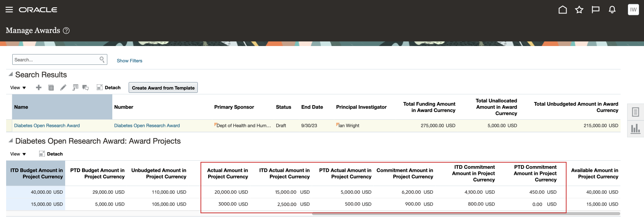Screen dimensions: 644x224
Task: Collapse the Search Results section
Action: pyautogui.click(x=11, y=74)
